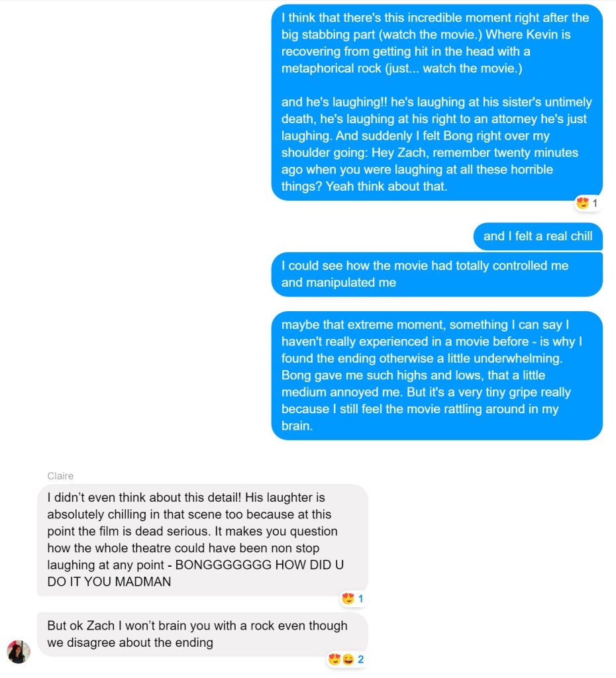Click the words 'metaphorical rock' in first message
Image resolution: width=616 pixels, height=678 pixels.
tap(331, 68)
